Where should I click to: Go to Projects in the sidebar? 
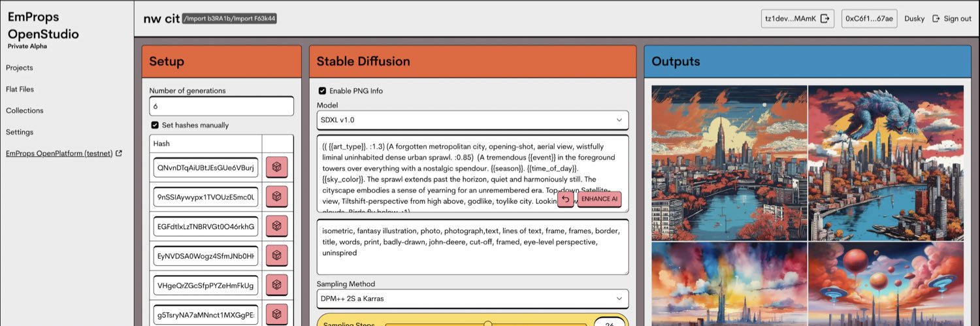[20, 68]
